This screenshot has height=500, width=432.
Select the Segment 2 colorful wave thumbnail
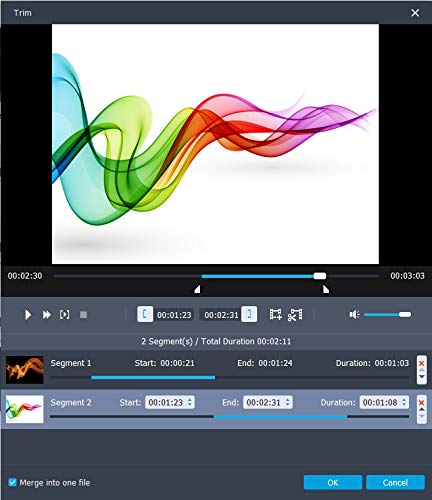pyautogui.click(x=25, y=409)
